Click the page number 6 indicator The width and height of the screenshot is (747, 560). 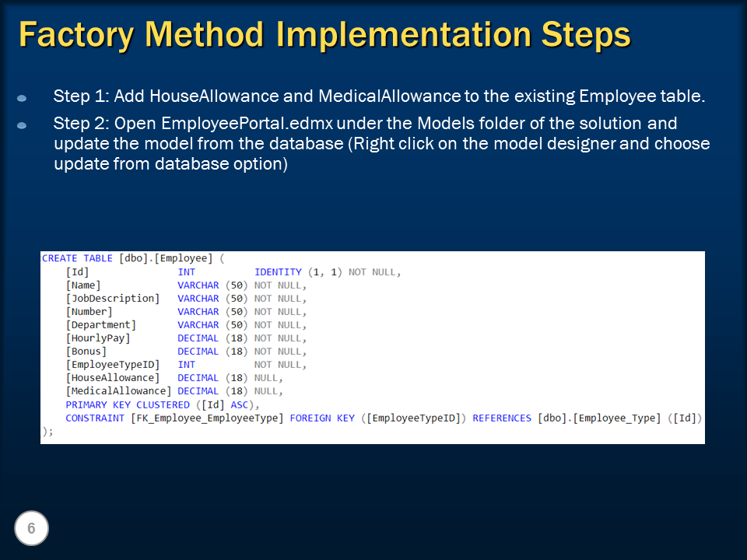(31, 528)
